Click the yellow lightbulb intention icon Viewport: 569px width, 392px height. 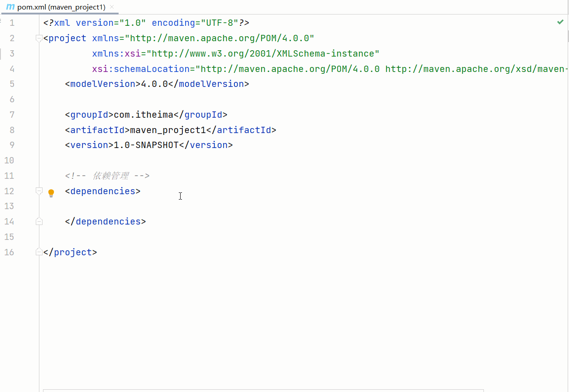click(x=51, y=193)
